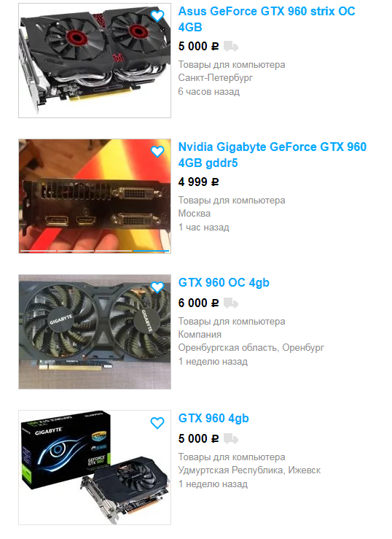392x539 pixels.
Task: Click the 4 999 ₽ price
Action: pyautogui.click(x=198, y=182)
